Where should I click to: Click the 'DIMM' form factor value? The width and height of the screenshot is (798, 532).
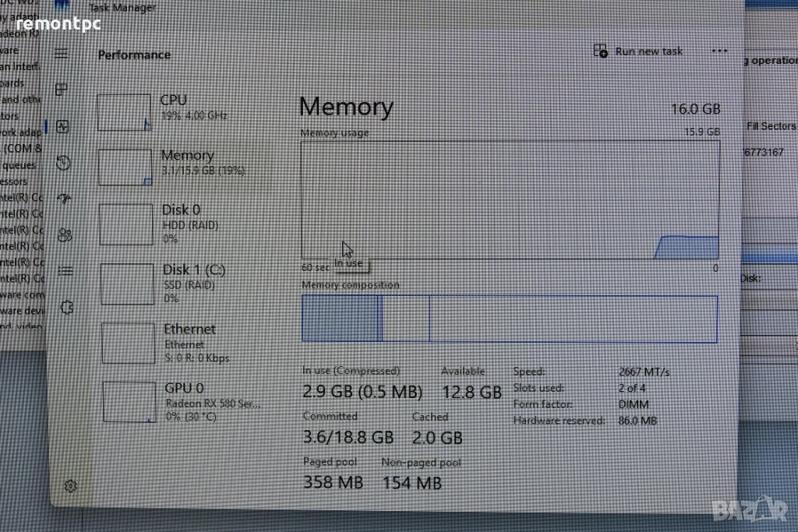tap(634, 405)
